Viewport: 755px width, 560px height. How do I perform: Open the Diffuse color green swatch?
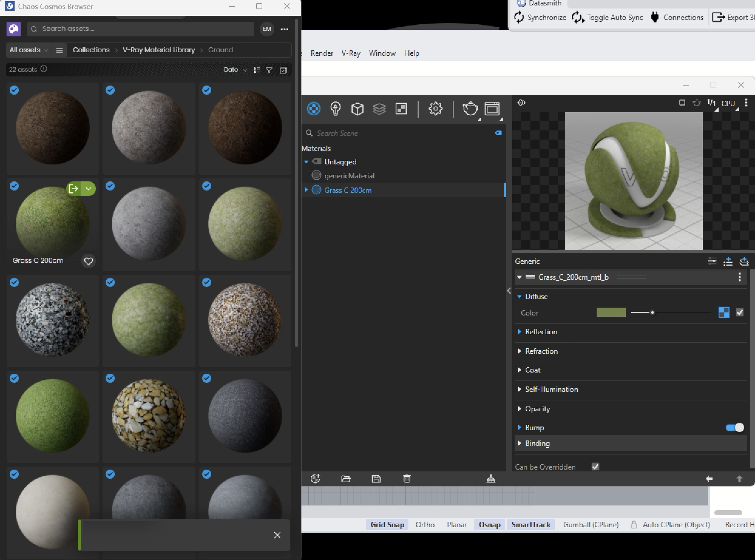[611, 312]
